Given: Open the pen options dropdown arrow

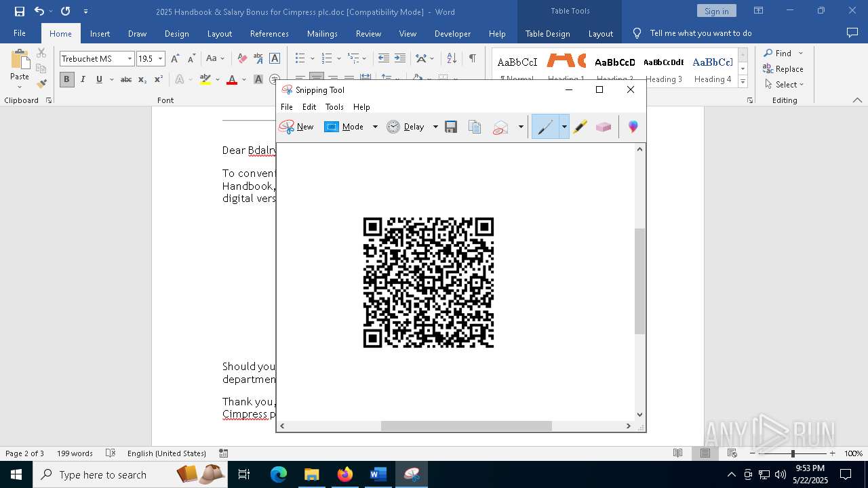Looking at the screenshot, I should point(564,127).
